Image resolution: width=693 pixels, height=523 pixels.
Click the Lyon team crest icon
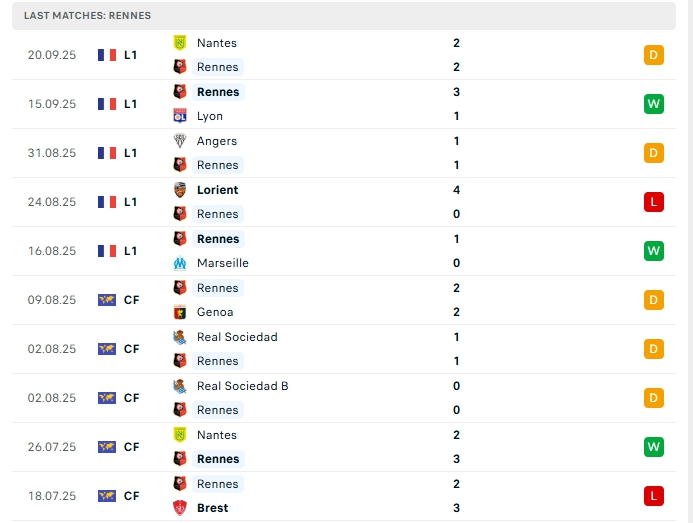pyautogui.click(x=180, y=116)
